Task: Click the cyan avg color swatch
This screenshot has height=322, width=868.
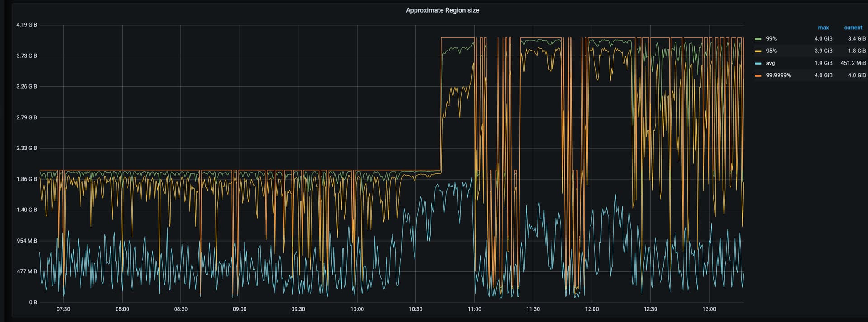Action: (x=758, y=63)
